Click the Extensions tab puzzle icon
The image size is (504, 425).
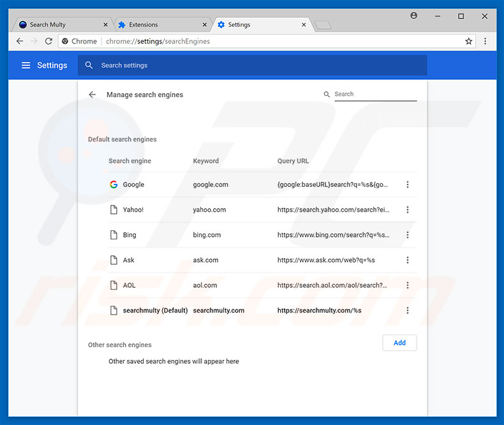tap(121, 25)
